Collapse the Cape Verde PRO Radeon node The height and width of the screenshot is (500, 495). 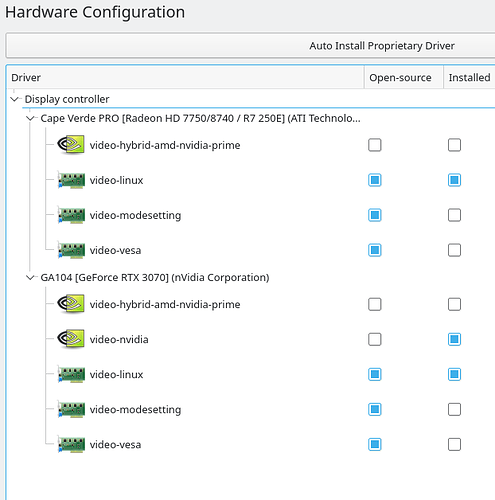(30, 118)
